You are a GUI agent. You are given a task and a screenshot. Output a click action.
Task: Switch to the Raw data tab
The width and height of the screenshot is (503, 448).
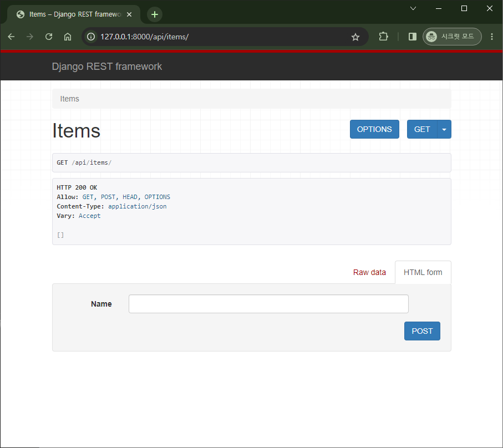click(x=369, y=272)
